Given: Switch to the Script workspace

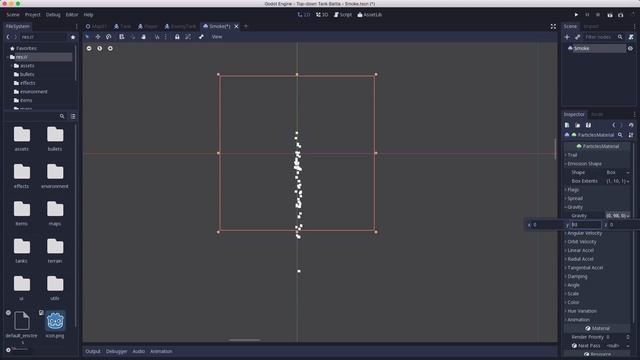Looking at the screenshot, I should [x=343, y=15].
